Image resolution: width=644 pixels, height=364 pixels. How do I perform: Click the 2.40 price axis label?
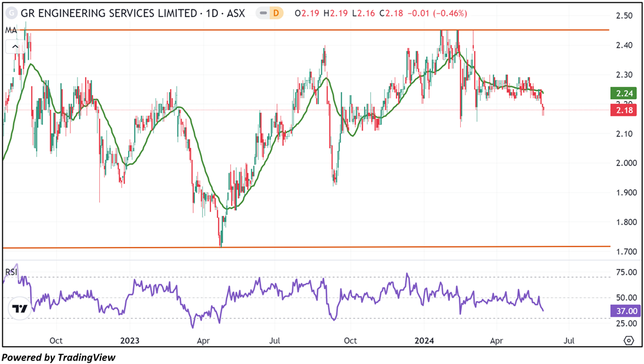625,45
